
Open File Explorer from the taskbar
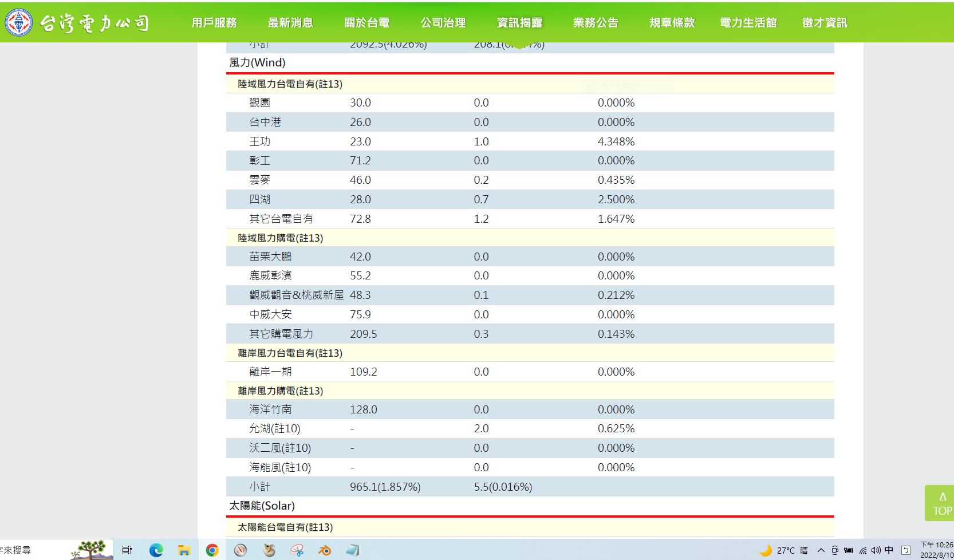184,550
